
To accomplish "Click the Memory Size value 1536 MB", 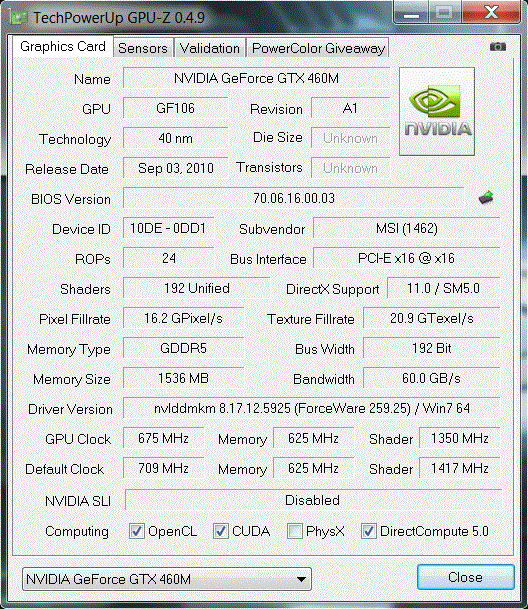I will coord(183,378).
